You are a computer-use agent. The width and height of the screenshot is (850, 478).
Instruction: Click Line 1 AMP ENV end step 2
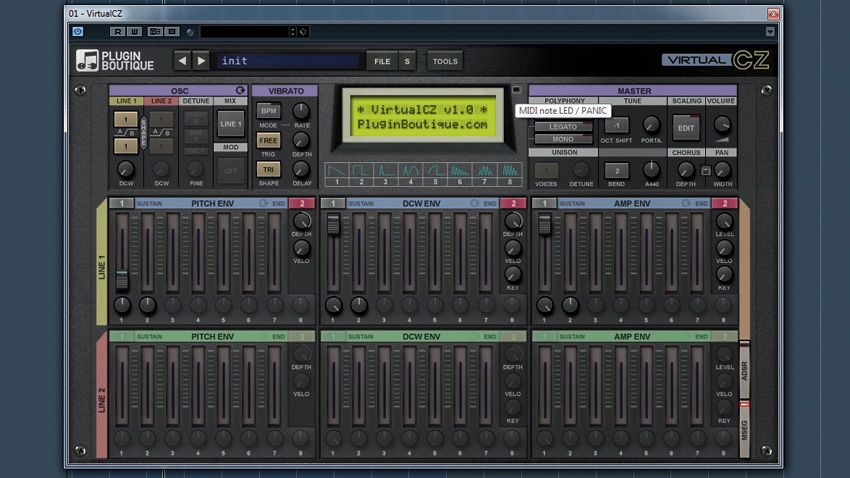[x=725, y=203]
